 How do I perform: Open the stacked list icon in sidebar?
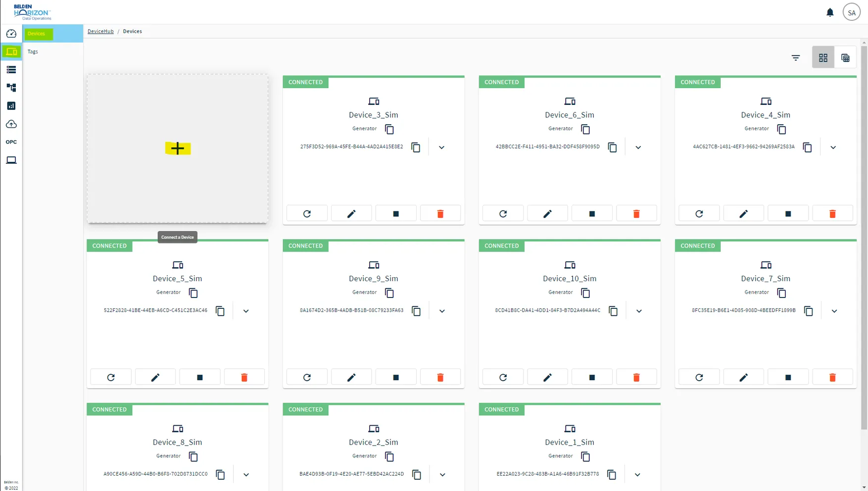tap(11, 70)
